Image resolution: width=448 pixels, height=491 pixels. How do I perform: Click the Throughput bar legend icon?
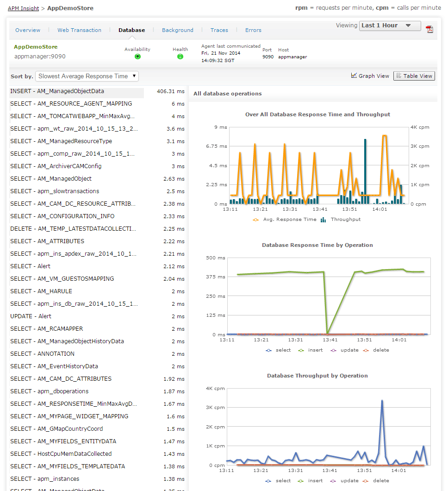(x=323, y=219)
